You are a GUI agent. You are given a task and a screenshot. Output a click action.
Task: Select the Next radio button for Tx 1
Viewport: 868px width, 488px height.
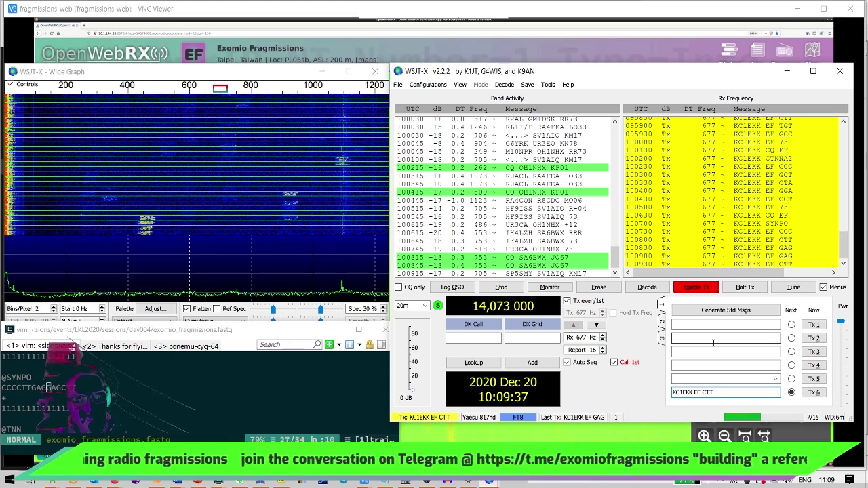791,325
